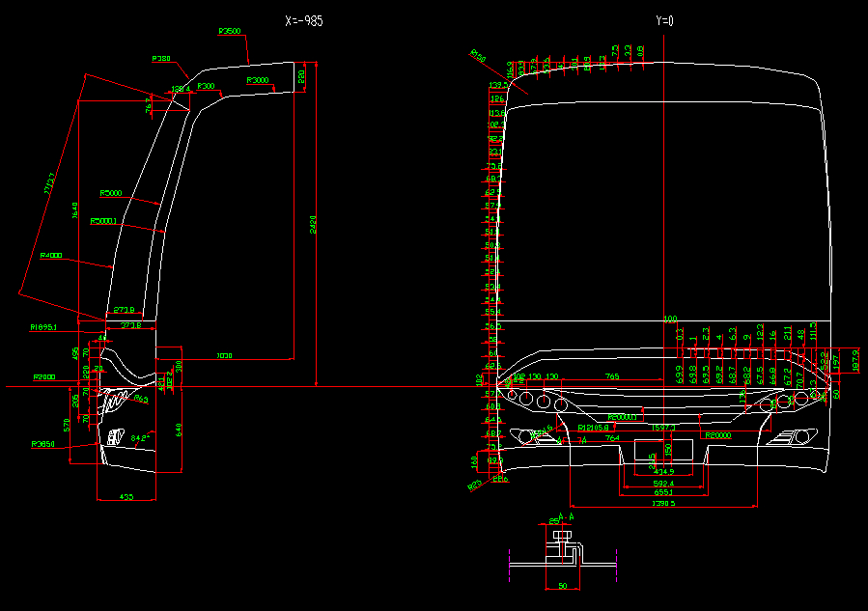Select the R380 radius label
Viewport: 868px width, 611px height.
tap(161, 59)
